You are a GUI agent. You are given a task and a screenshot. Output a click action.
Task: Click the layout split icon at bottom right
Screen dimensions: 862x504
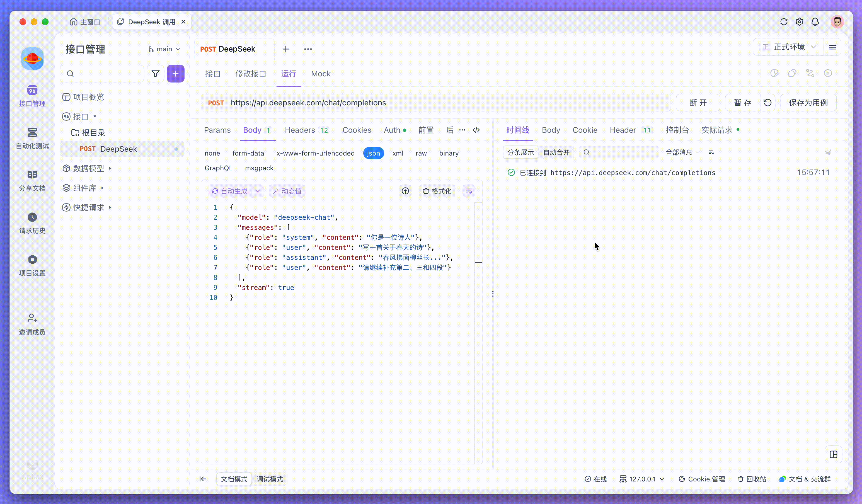pos(833,454)
